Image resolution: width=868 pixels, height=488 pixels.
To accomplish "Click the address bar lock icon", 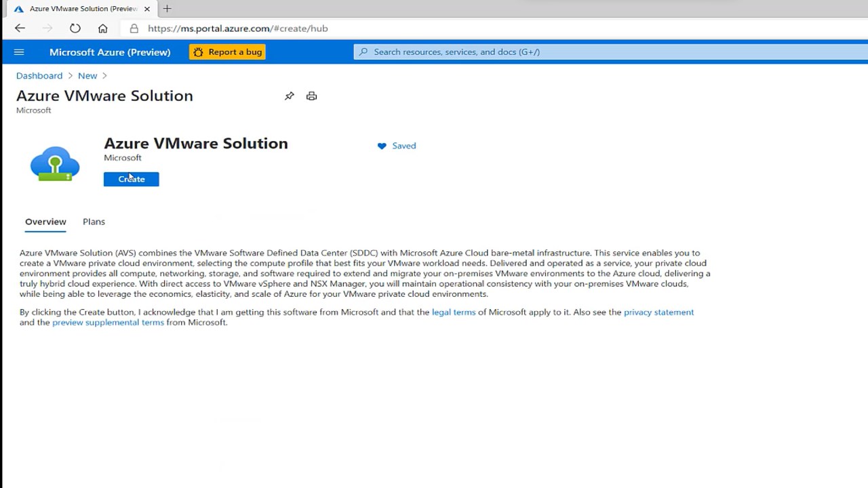I will [x=134, y=28].
